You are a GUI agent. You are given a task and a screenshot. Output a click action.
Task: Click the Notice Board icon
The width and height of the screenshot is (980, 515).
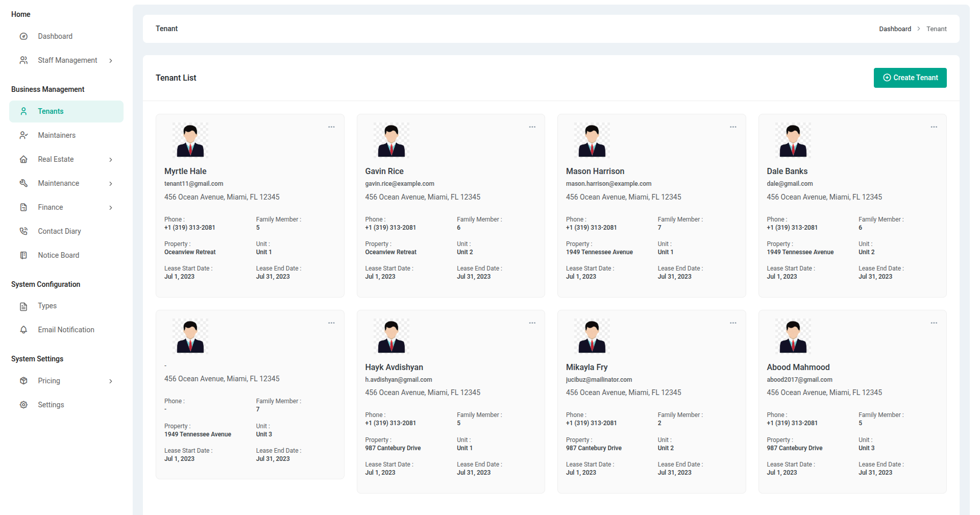coord(23,255)
